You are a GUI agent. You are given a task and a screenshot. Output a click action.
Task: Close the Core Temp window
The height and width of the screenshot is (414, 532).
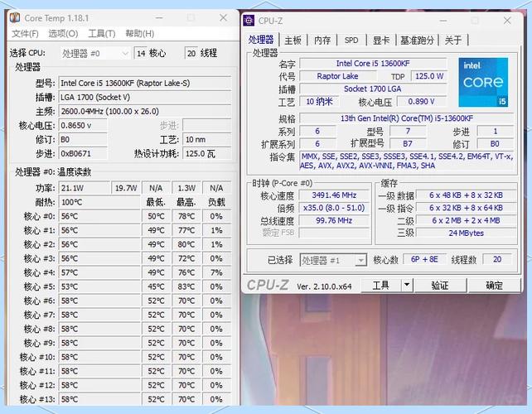tap(223, 17)
